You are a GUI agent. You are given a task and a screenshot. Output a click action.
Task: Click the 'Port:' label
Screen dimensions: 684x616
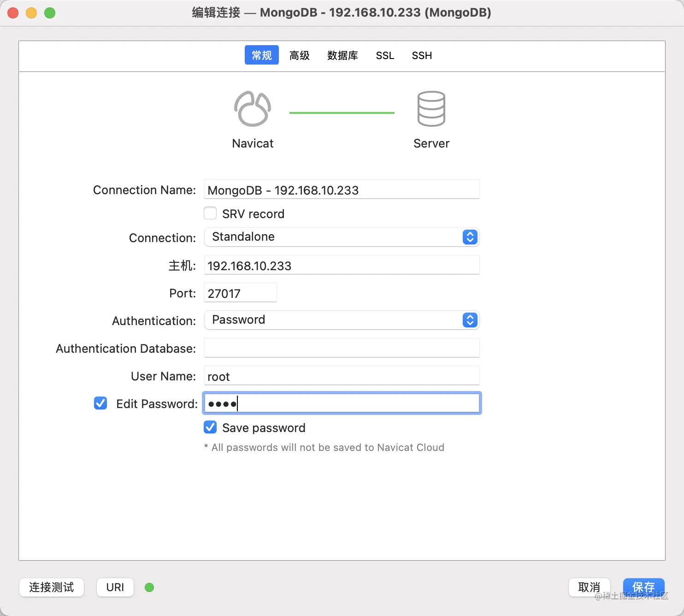coord(183,293)
